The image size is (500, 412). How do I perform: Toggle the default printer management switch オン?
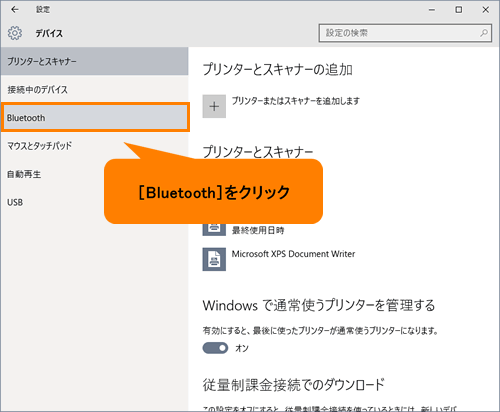click(215, 348)
